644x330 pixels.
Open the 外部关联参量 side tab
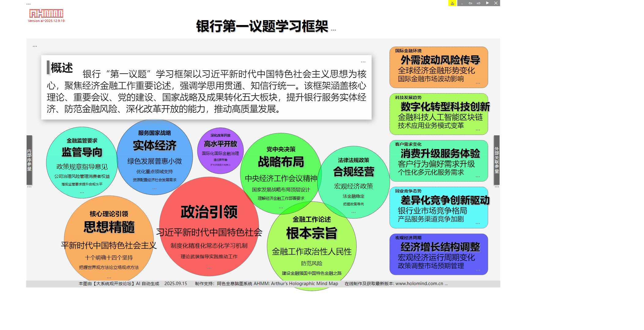[x=497, y=160]
